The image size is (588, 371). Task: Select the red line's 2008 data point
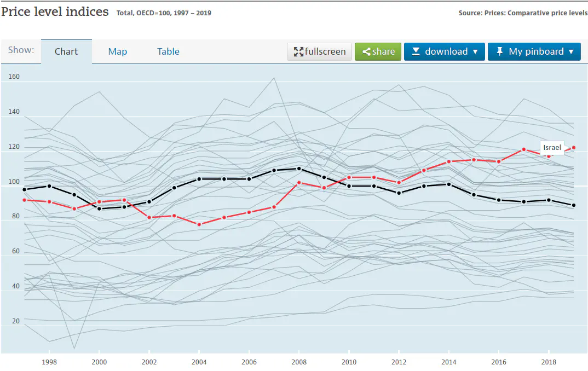coord(298,183)
